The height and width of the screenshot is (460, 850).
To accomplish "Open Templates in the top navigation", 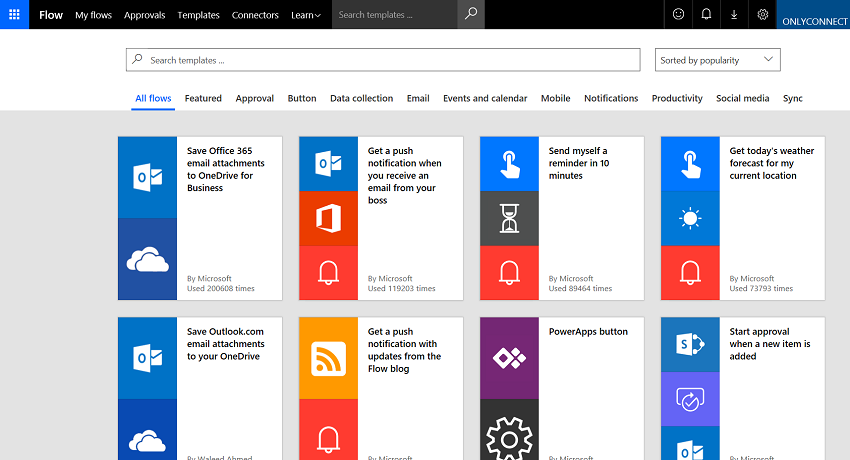I will 198,15.
